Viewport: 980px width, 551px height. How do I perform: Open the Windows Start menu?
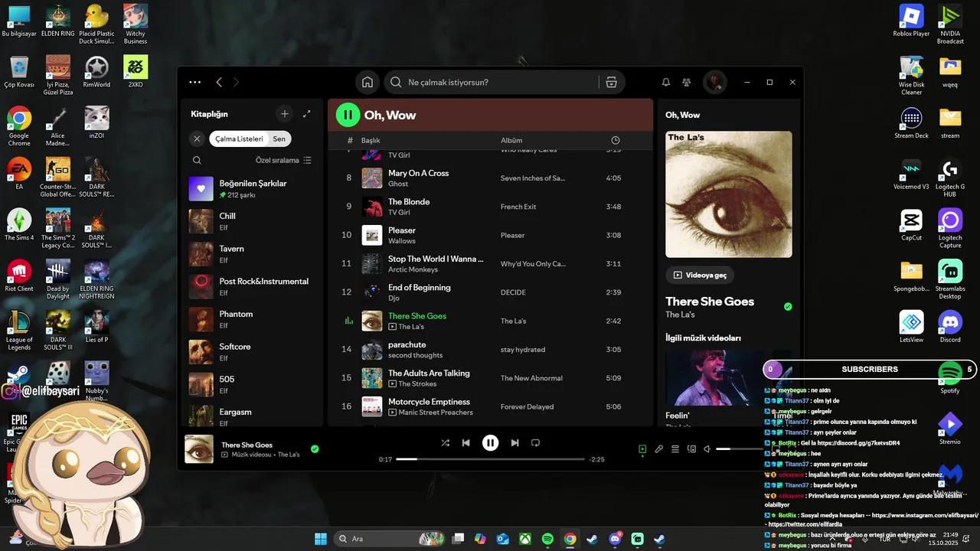[321, 539]
